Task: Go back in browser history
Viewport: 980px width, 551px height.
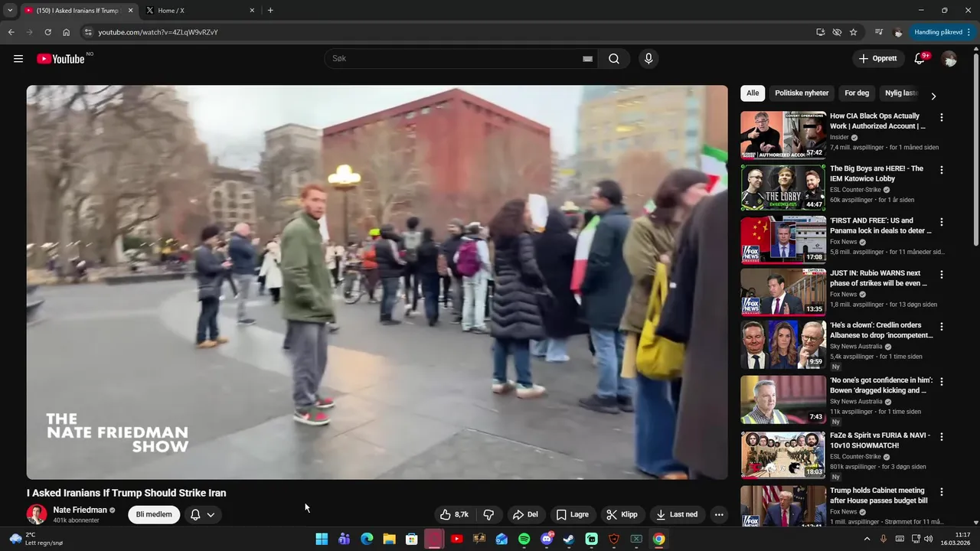Action: pos(11,32)
